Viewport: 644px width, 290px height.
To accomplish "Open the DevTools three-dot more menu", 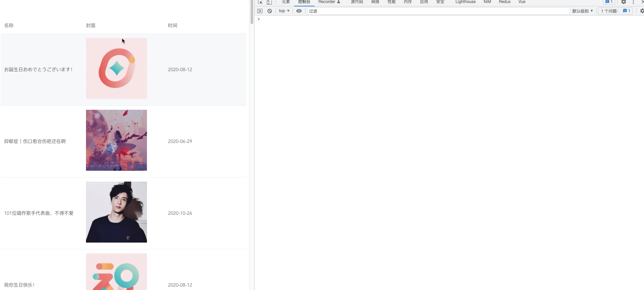I will tap(633, 2).
